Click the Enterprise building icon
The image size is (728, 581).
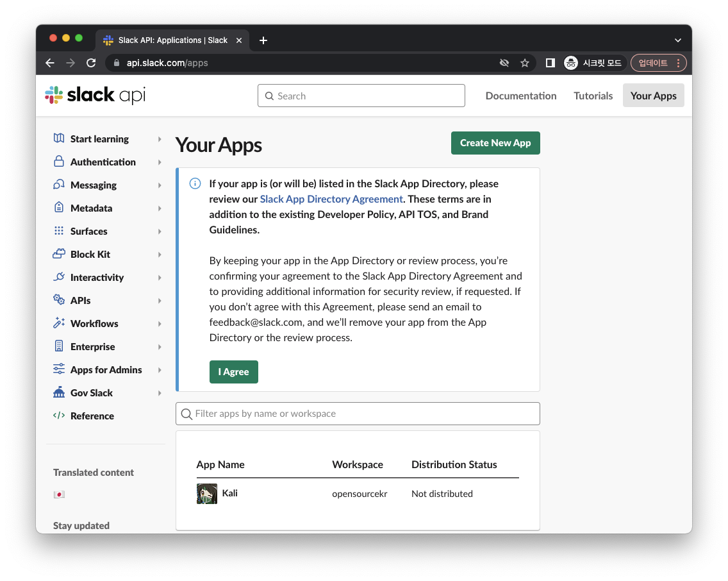[x=59, y=346]
